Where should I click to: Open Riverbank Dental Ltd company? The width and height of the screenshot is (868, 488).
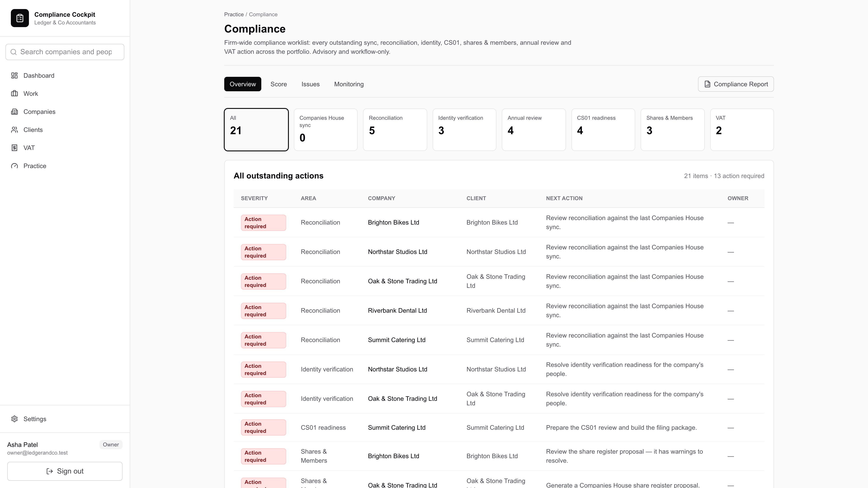(x=397, y=310)
